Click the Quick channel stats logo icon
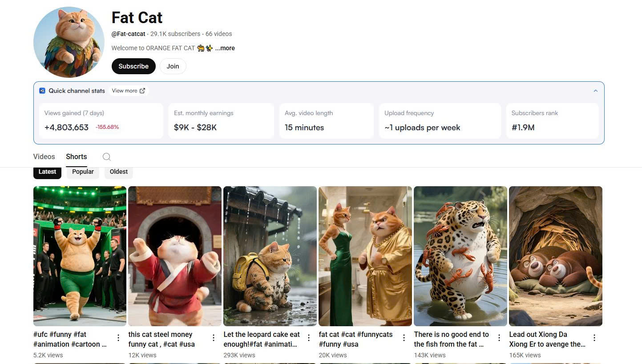Screen dimensions: 642x364 click(42, 91)
